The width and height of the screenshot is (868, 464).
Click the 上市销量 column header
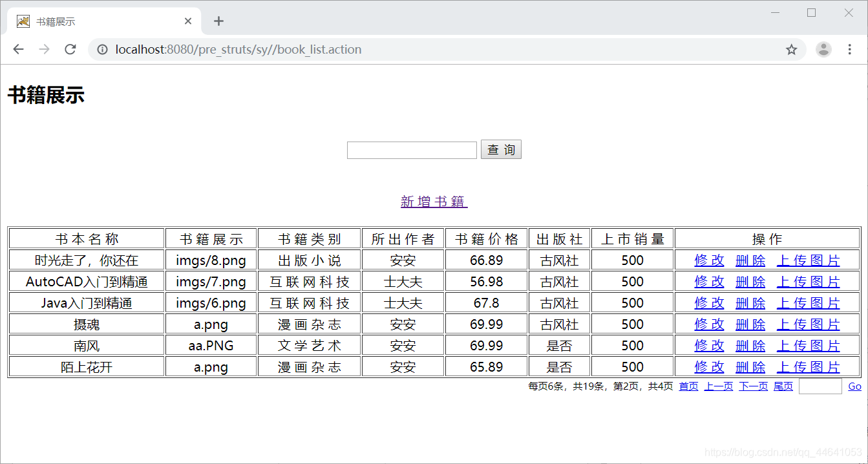633,239
